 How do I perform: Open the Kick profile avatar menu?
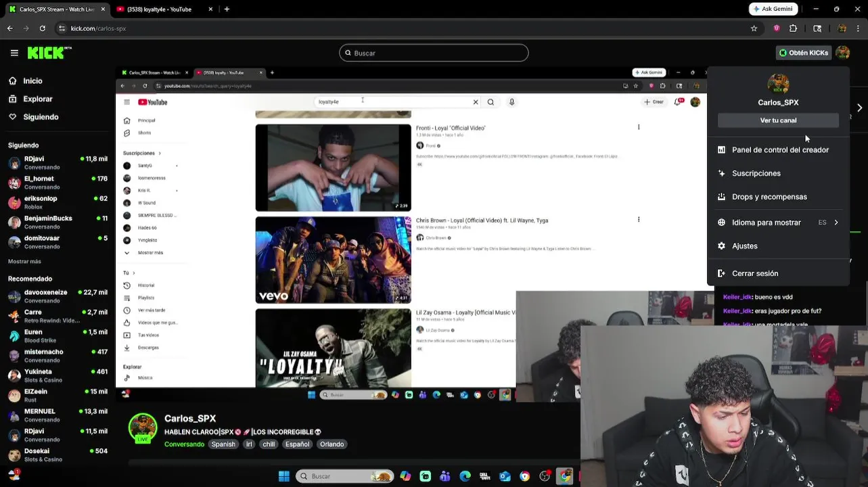pyautogui.click(x=842, y=53)
